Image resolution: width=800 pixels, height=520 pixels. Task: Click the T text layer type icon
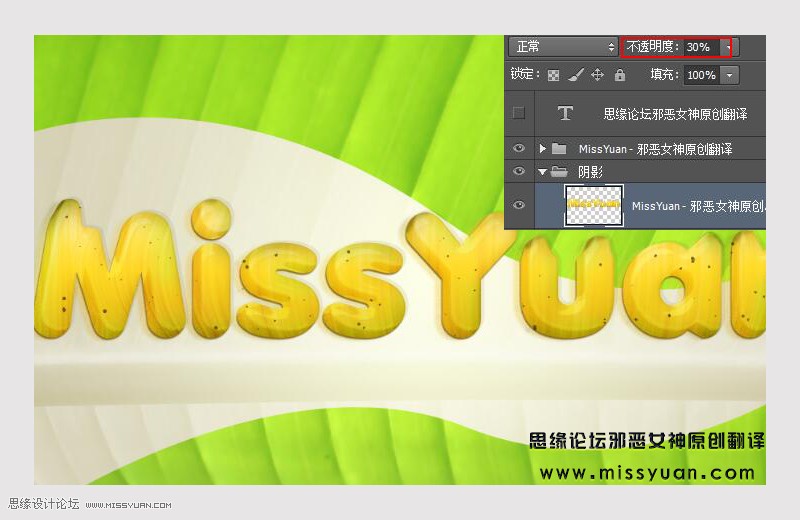[565, 113]
